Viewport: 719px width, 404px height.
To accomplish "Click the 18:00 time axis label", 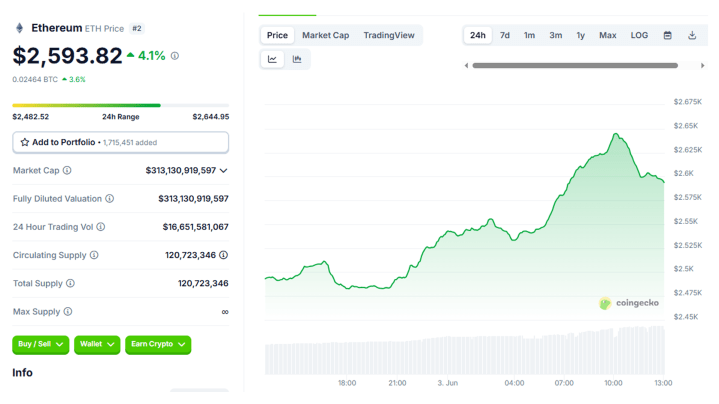I will (347, 383).
